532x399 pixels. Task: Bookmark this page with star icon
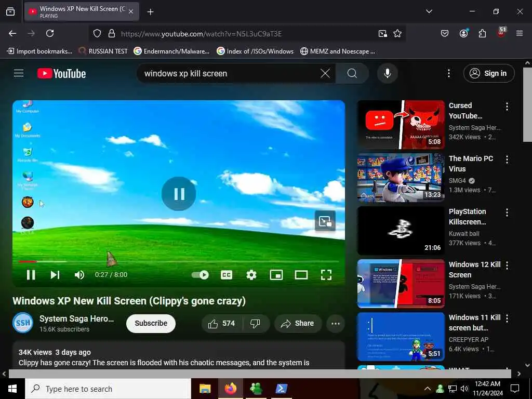click(397, 33)
